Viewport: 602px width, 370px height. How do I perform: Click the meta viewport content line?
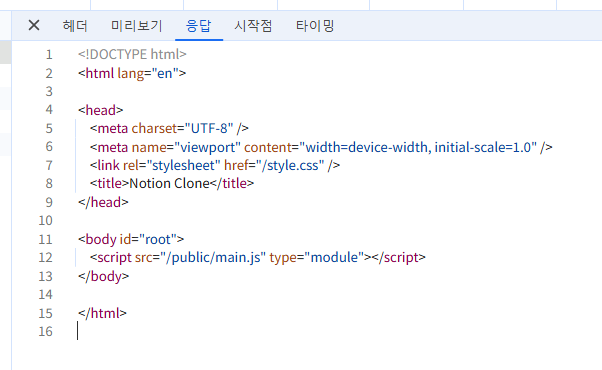click(x=321, y=147)
